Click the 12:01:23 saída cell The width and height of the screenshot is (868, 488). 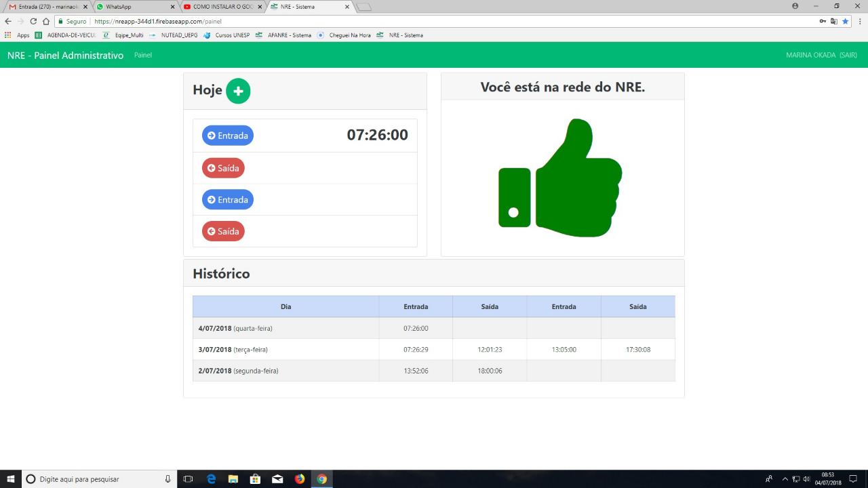pos(490,350)
